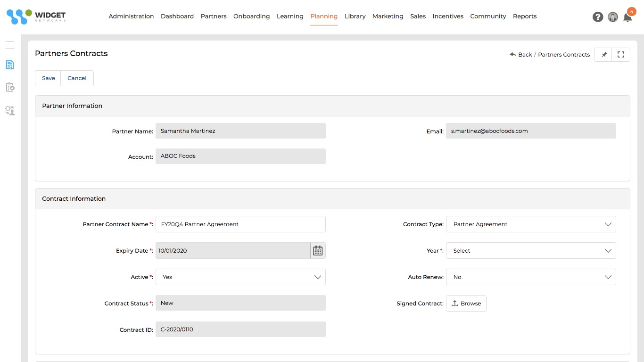
Task: Open the Year Select dropdown
Action: click(531, 251)
